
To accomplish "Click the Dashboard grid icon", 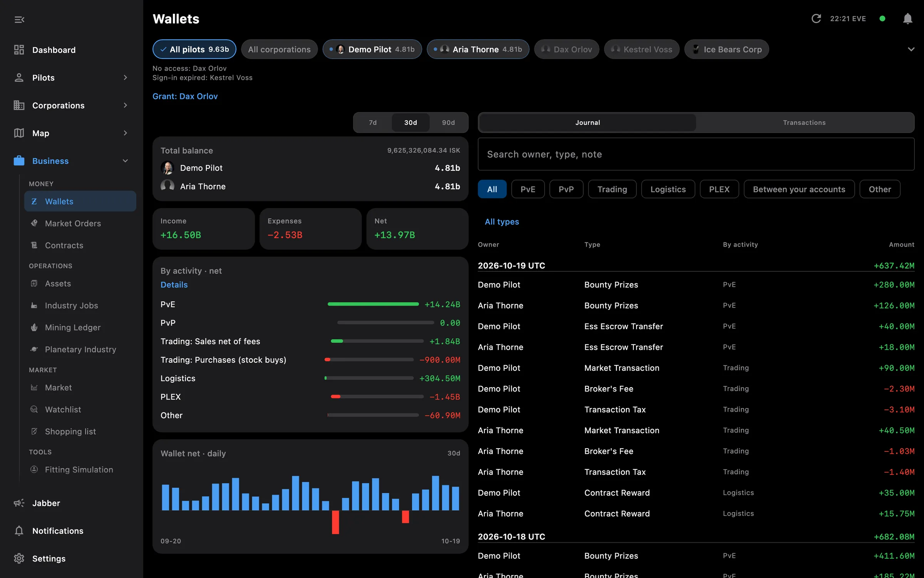I will tap(19, 50).
